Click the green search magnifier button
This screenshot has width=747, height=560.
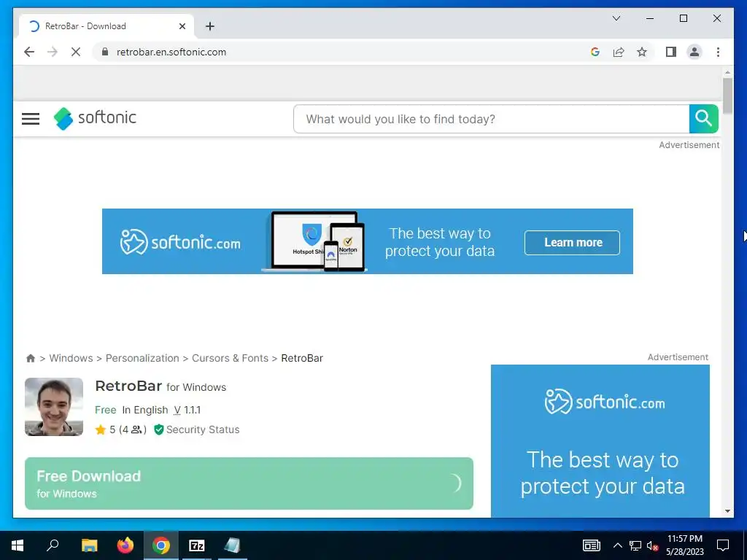[704, 119]
